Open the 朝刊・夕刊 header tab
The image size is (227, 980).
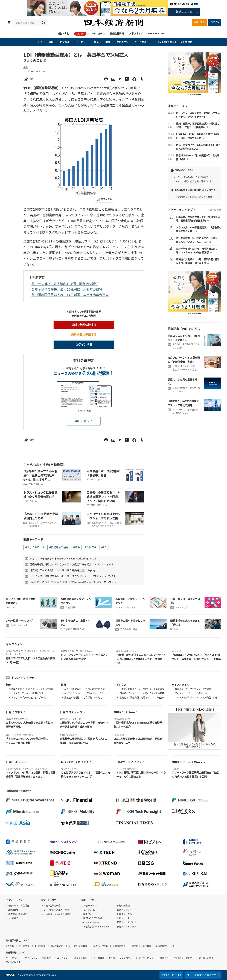pos(63,33)
